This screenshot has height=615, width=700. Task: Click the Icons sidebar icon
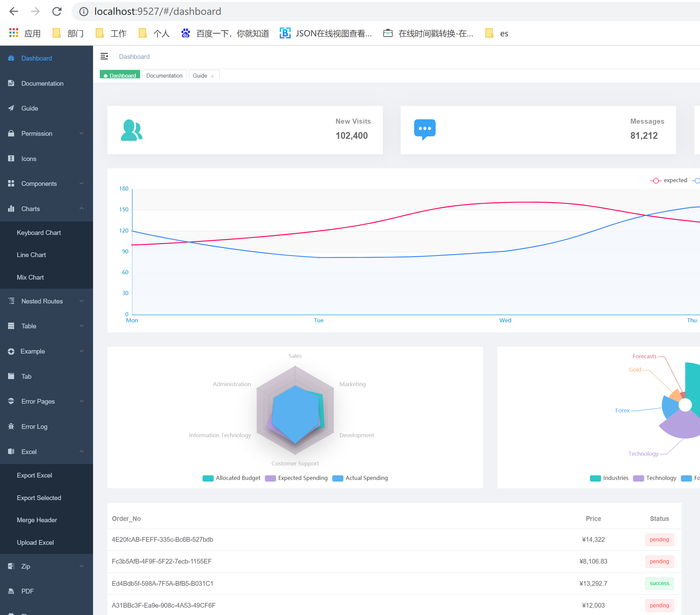11,158
